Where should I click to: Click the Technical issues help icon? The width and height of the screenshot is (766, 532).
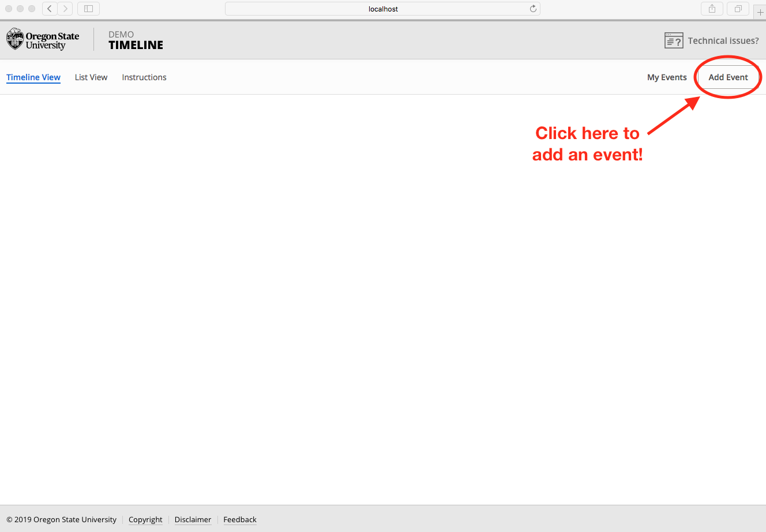point(673,40)
